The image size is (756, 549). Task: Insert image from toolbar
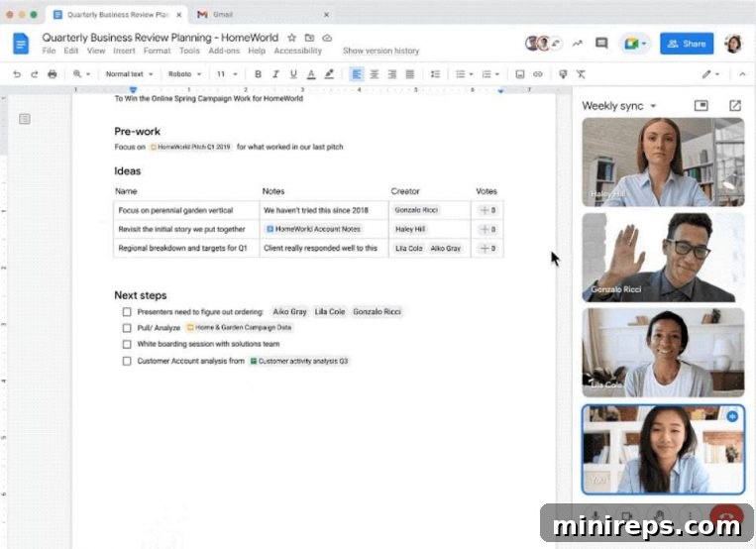point(520,73)
